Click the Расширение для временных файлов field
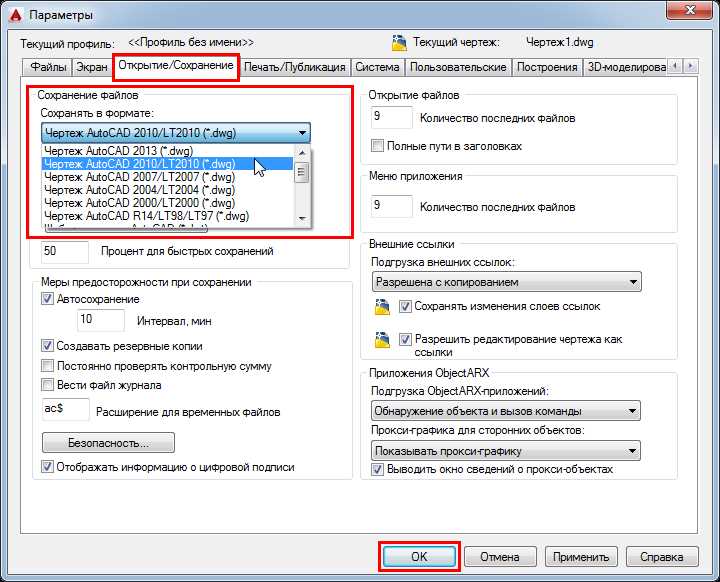Image resolution: width=720 pixels, height=582 pixels. [65, 409]
